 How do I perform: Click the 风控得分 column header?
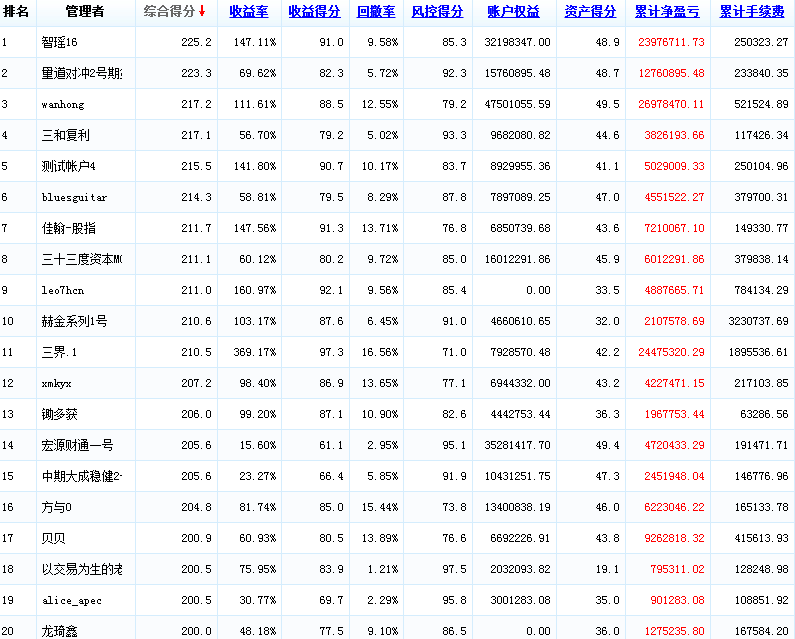pos(437,12)
